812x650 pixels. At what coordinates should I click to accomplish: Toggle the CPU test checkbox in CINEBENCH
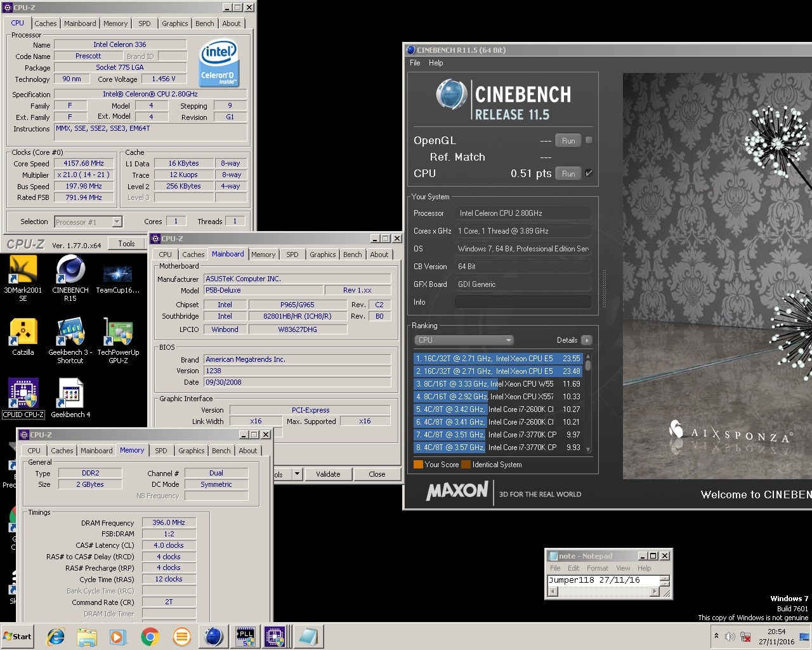(x=589, y=173)
